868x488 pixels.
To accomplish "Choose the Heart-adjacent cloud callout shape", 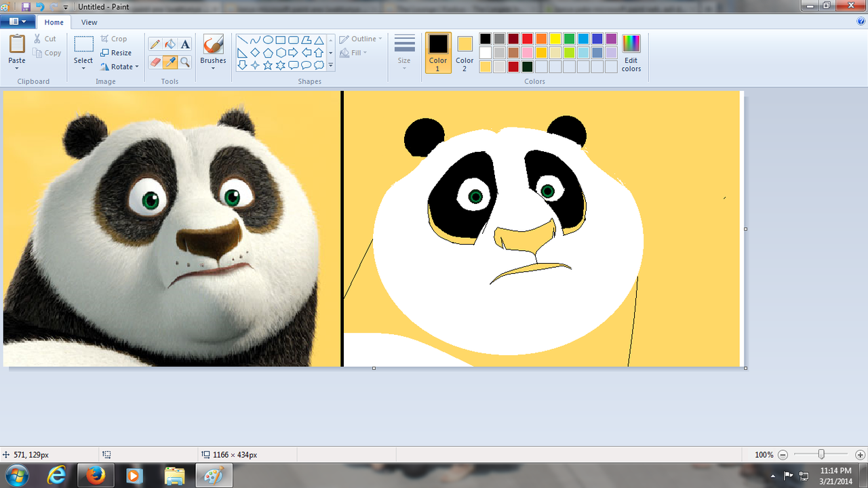I will pos(319,65).
